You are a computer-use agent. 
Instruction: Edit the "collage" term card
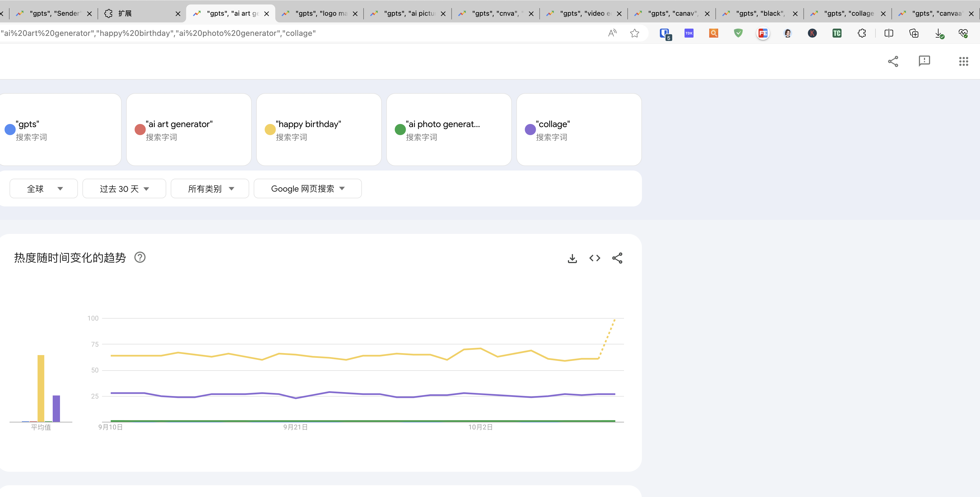point(579,129)
